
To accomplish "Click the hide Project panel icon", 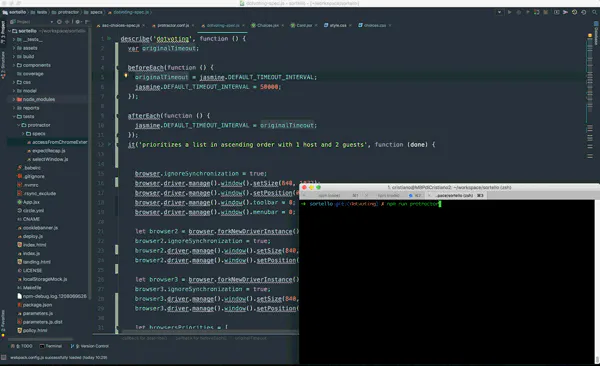I will click(x=87, y=22).
